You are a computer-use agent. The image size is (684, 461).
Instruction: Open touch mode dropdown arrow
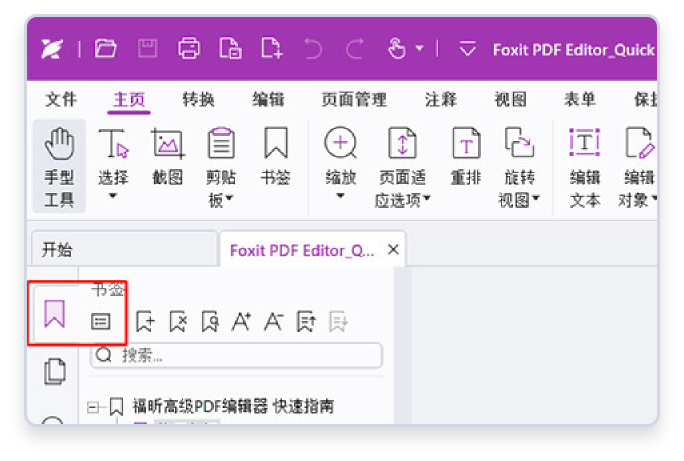click(420, 48)
